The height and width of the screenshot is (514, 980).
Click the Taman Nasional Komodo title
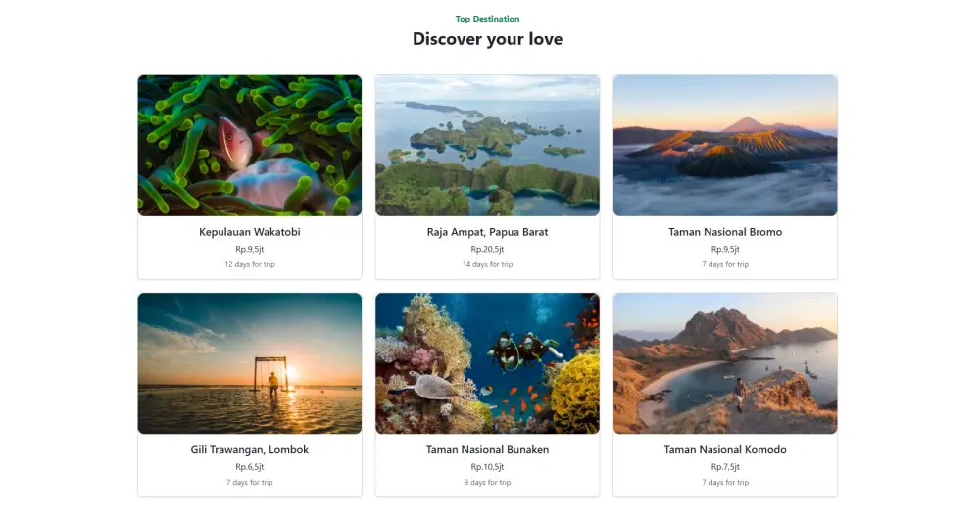725,449
